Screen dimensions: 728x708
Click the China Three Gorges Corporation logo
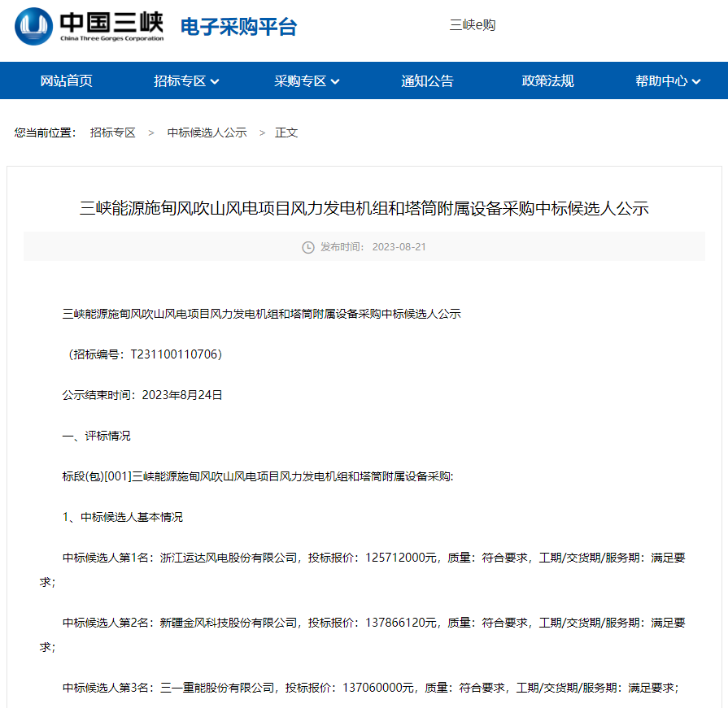tap(89, 27)
